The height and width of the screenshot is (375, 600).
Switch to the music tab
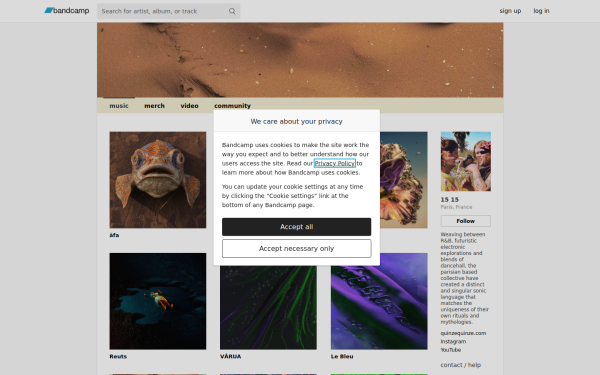(119, 106)
